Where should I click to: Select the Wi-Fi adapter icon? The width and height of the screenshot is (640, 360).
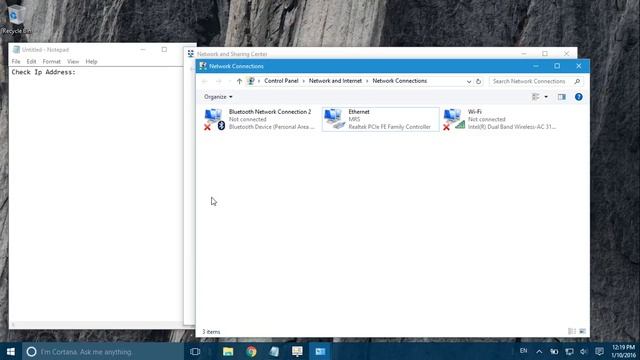click(454, 119)
